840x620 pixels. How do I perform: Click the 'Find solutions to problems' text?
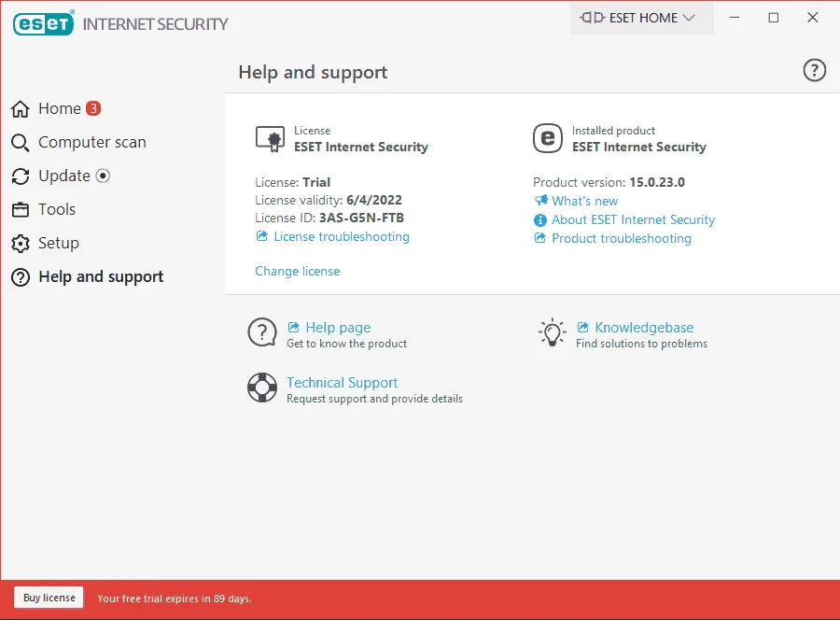pos(641,344)
